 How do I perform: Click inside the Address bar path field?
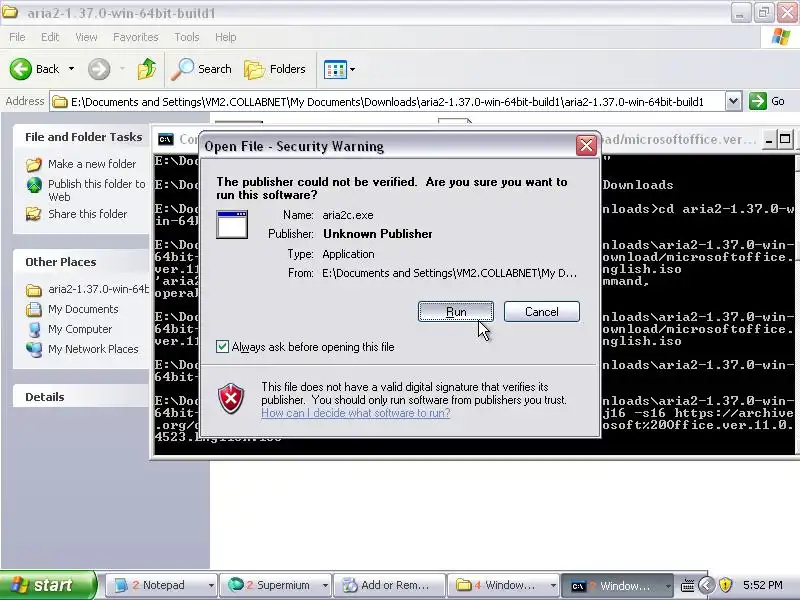[388, 102]
